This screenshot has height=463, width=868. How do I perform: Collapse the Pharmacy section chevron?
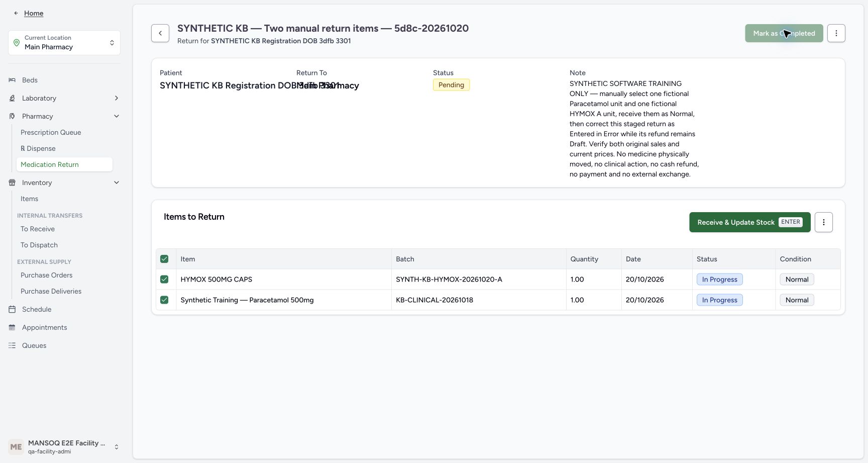[117, 116]
